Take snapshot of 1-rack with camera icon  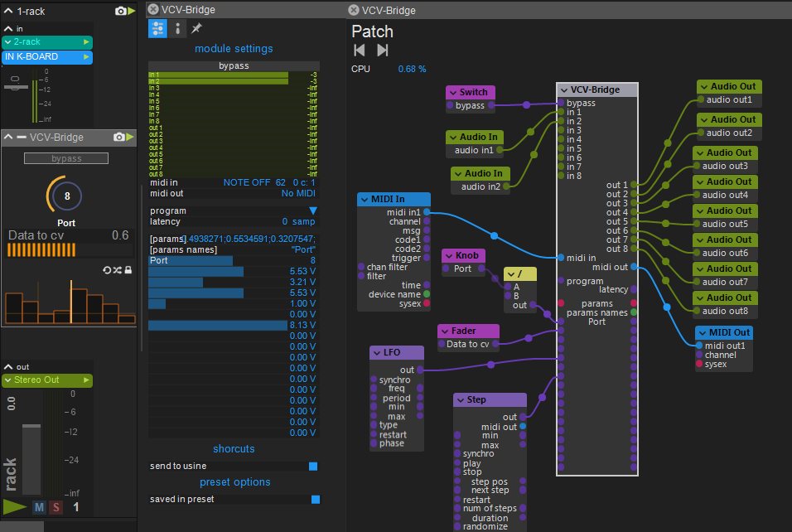(x=121, y=11)
